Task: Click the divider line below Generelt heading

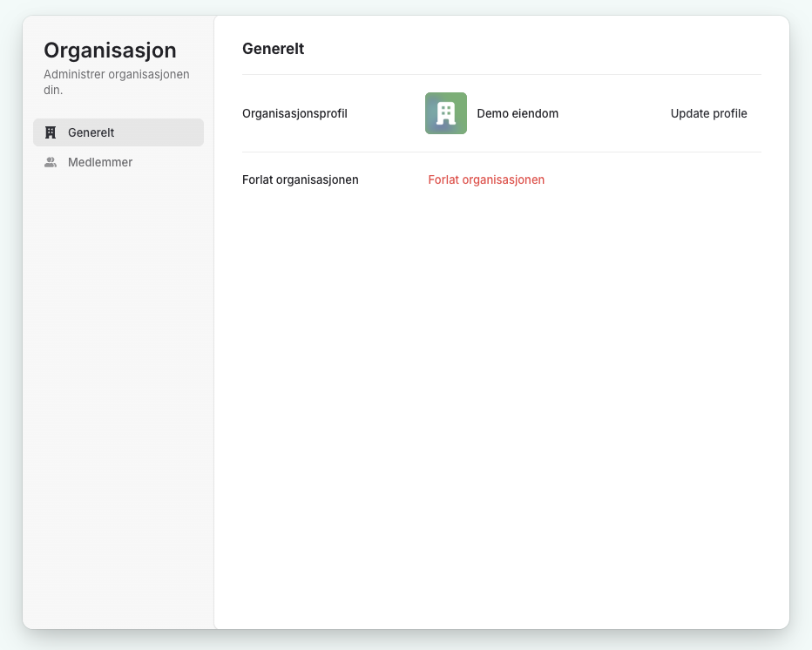Action: pos(501,74)
